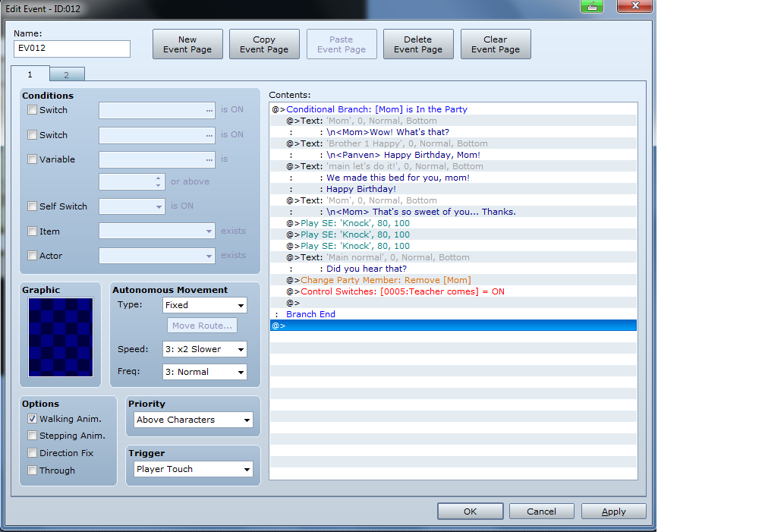Click the blue checkered Graphic preview

61,337
